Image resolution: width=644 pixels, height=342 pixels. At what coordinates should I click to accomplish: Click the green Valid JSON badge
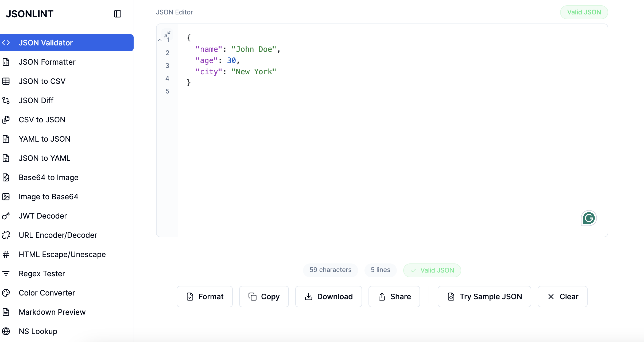click(x=584, y=12)
